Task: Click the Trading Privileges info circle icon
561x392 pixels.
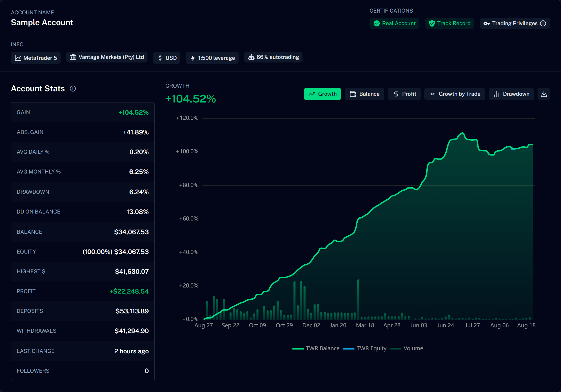Action: pyautogui.click(x=543, y=23)
